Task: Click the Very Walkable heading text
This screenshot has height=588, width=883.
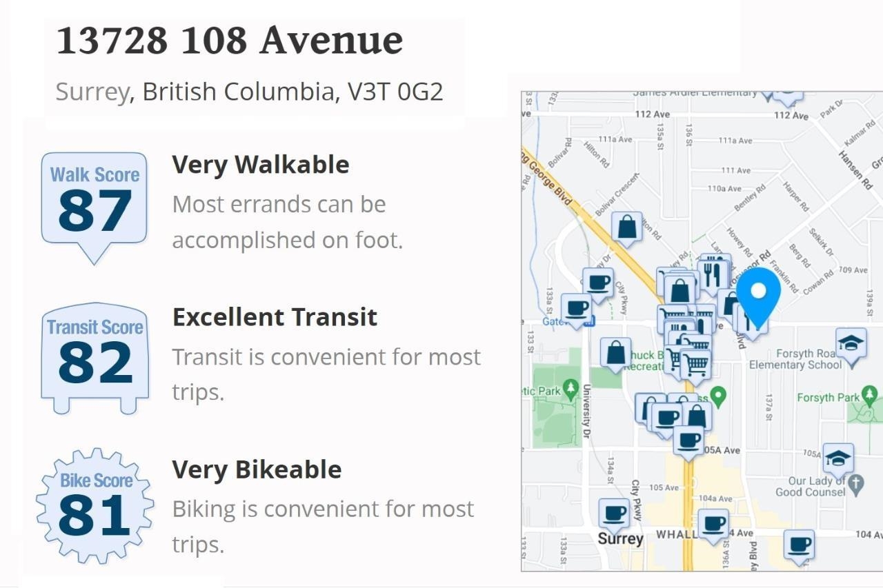Action: tap(261, 165)
